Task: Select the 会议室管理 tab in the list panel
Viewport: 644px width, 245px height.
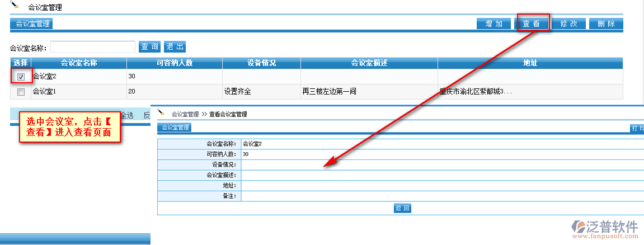Action: (32, 23)
